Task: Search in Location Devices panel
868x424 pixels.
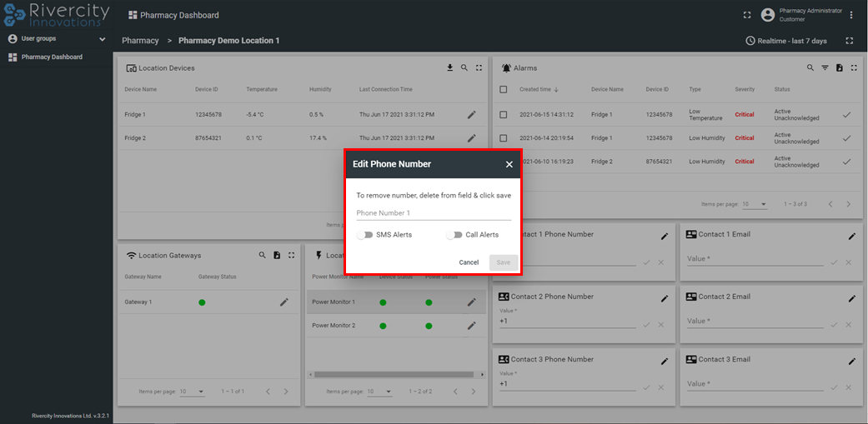Action: [464, 68]
